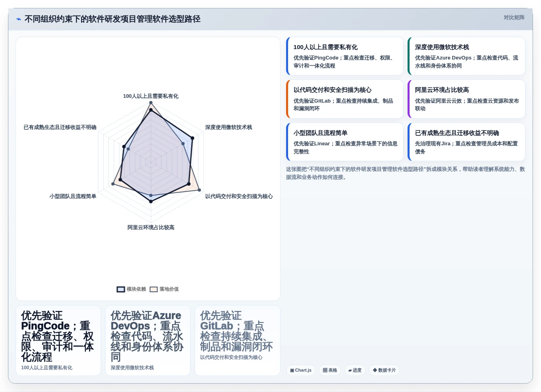The height and width of the screenshot is (392, 541).
Task: Click radar axis label 小型团队且流程简单
Action: coord(73,196)
